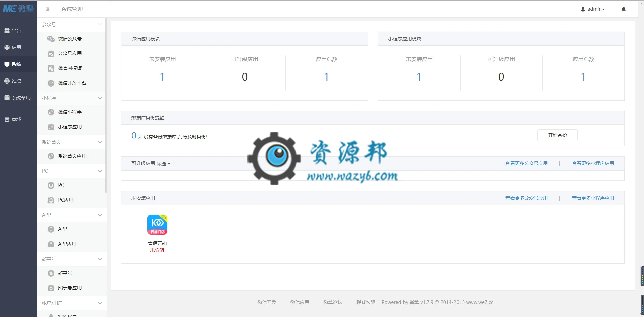The height and width of the screenshot is (317, 644).
Task: Open the 微信公众号 sidebar icon
Action: pyautogui.click(x=51, y=39)
